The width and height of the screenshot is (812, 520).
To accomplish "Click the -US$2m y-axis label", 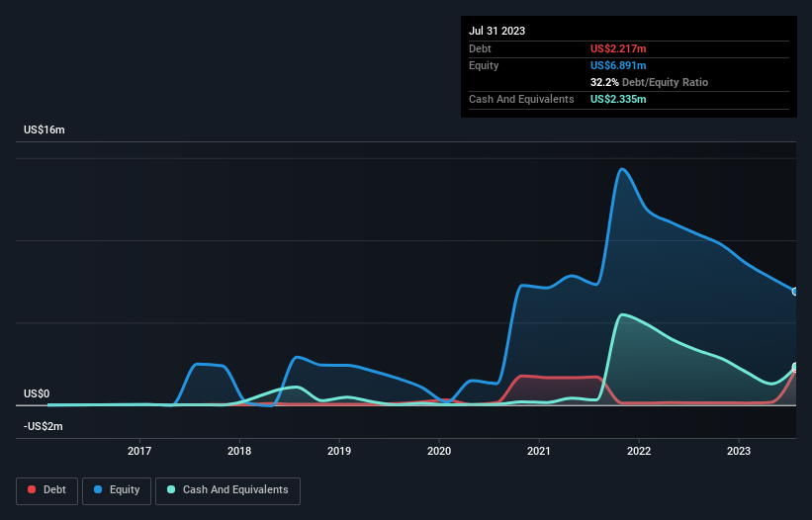I will [43, 426].
